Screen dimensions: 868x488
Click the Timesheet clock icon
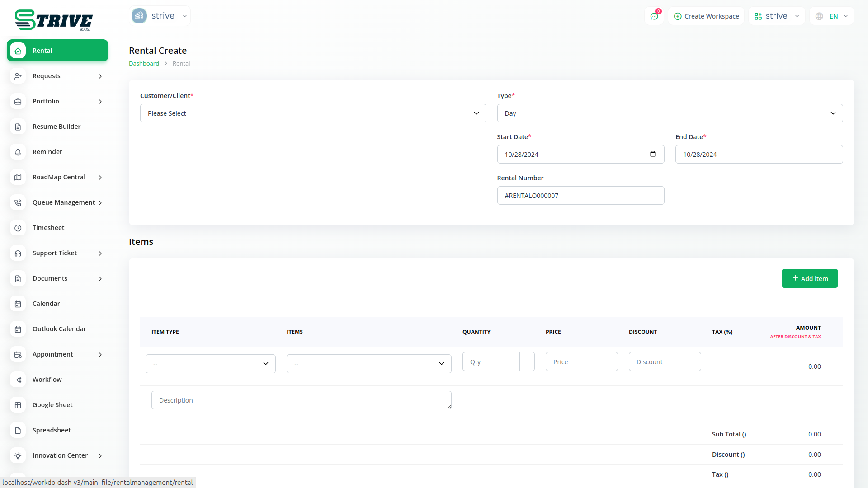(18, 228)
